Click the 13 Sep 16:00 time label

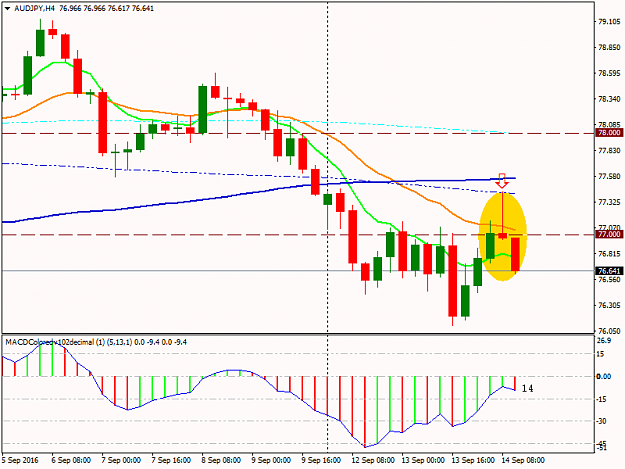473,460
